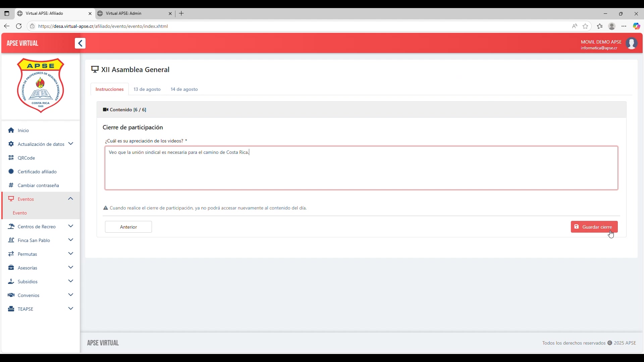Screen dimensions: 644x362
Task: Open the Copilot icon in browser toolbar
Action: 636,26
